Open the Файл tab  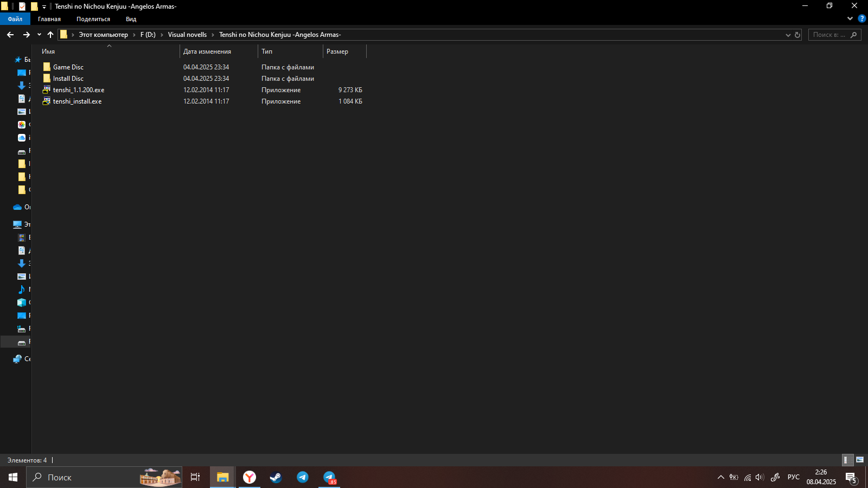pyautogui.click(x=15, y=19)
